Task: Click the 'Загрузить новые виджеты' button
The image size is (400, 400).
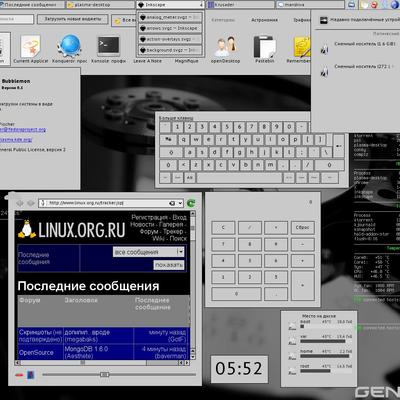Action: 73,19
